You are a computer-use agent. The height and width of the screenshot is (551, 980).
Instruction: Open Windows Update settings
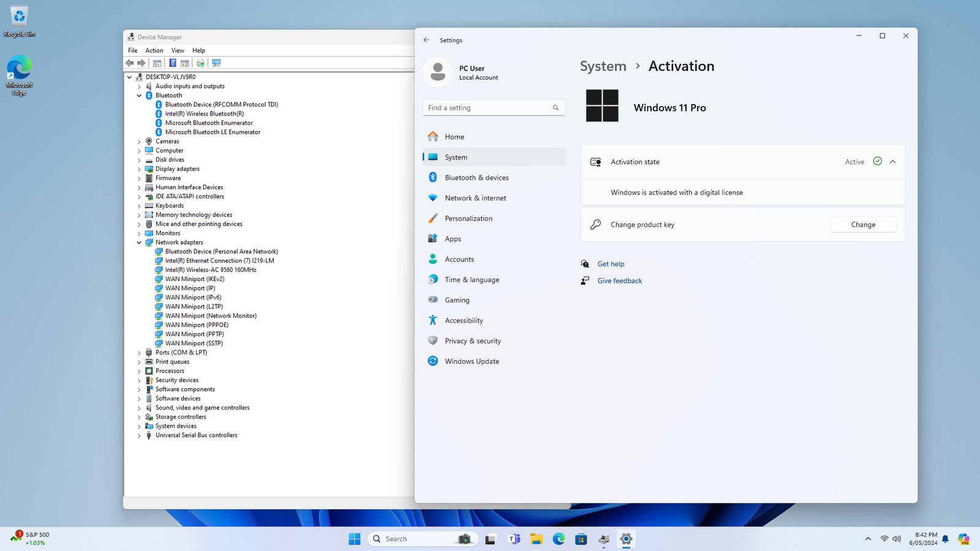[494, 361]
